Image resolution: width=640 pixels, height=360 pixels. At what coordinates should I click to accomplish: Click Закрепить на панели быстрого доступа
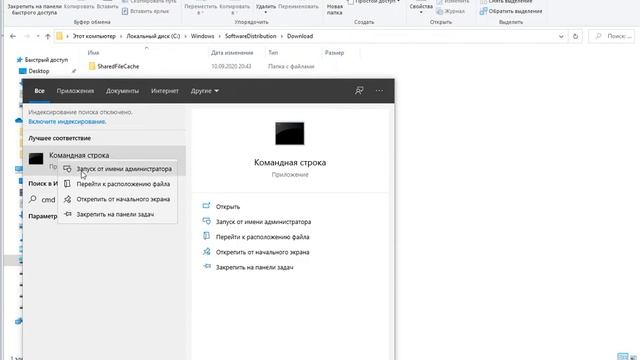[34, 10]
